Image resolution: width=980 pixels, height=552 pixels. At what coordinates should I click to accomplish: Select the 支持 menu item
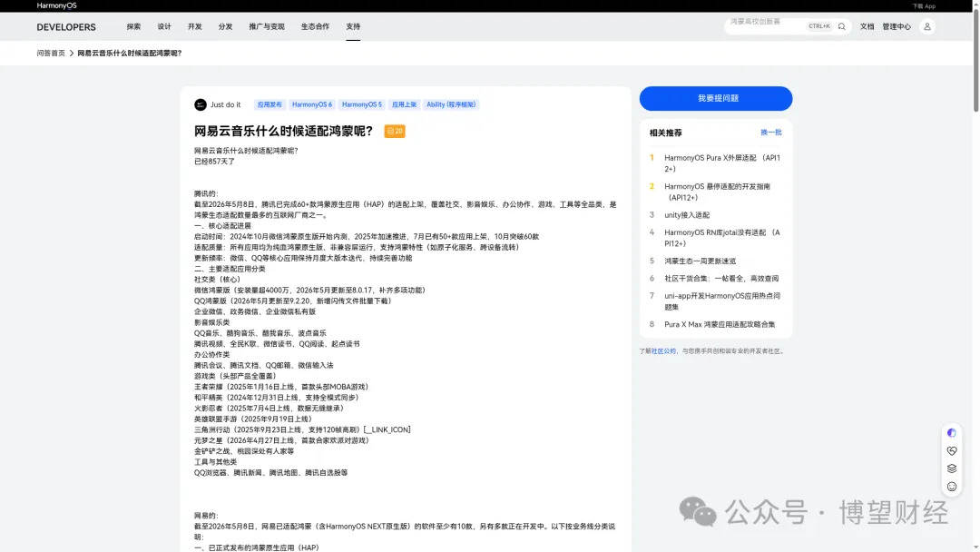353,26
